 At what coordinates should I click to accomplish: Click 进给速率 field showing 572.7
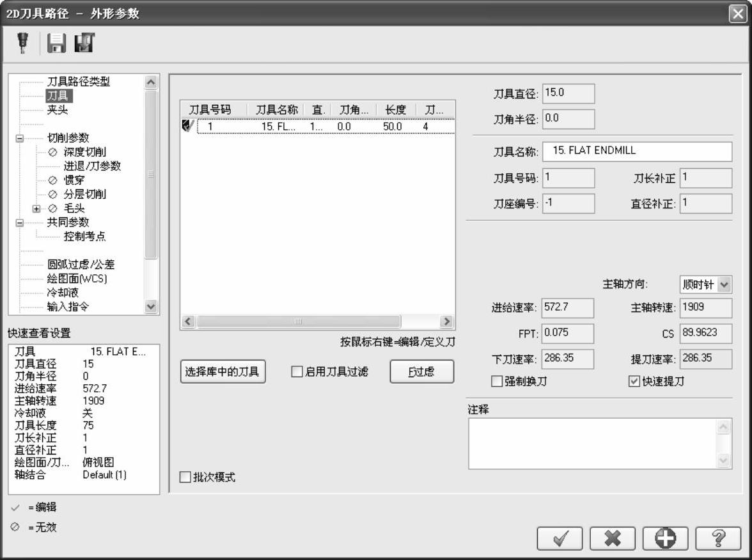(568, 308)
